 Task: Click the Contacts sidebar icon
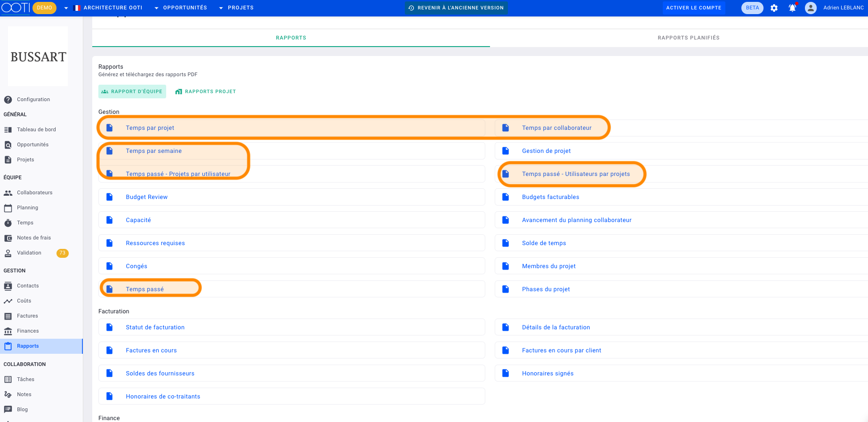coord(8,286)
